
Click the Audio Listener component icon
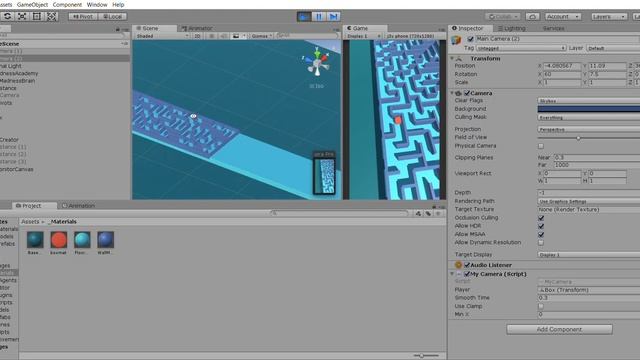tap(458, 265)
